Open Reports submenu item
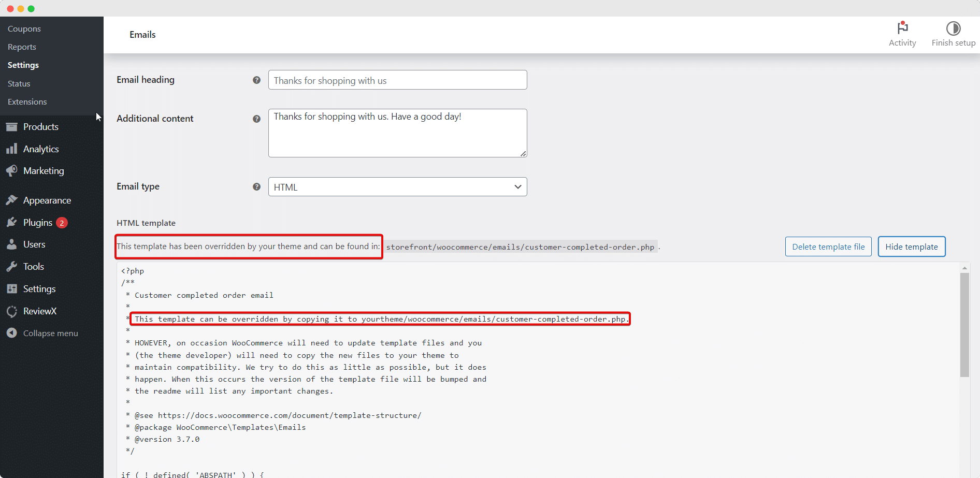980x478 pixels. tap(22, 47)
